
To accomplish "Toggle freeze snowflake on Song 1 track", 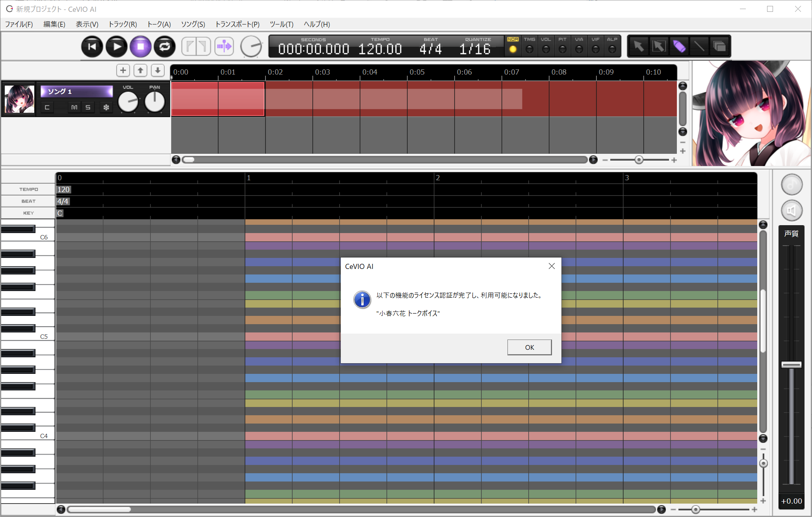I will coord(106,107).
